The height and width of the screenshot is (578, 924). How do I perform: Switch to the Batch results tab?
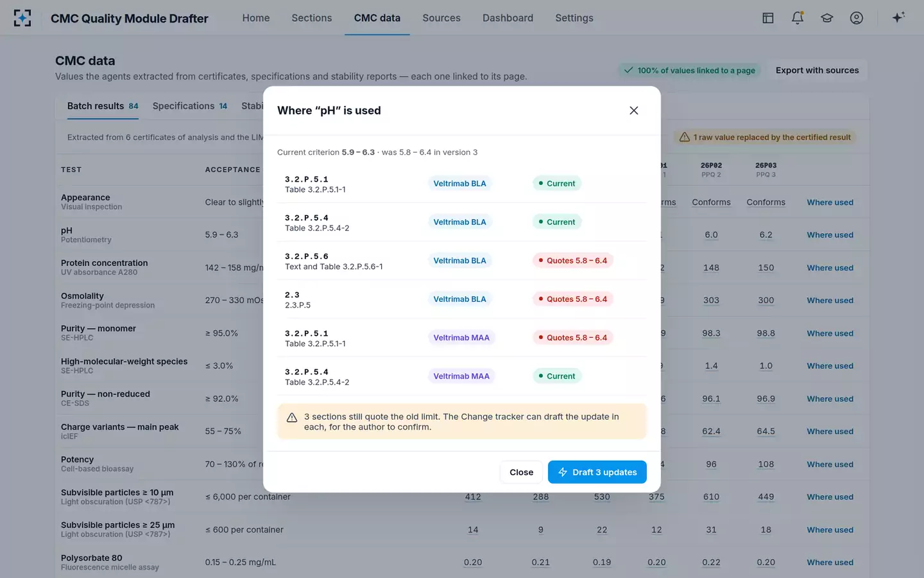[103, 106]
